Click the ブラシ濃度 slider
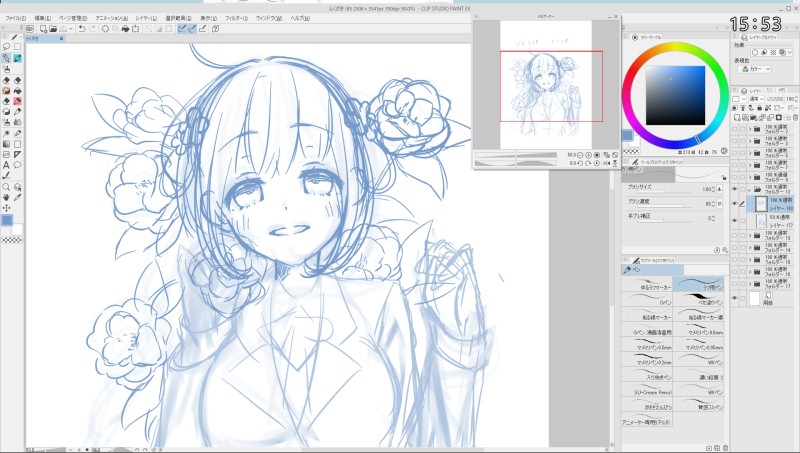 (663, 206)
